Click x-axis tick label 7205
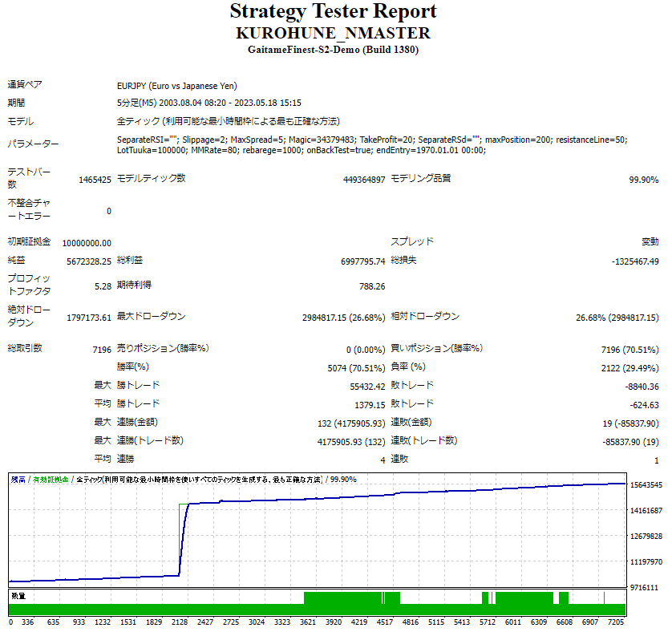The width and height of the screenshot is (672, 632). click(x=615, y=622)
